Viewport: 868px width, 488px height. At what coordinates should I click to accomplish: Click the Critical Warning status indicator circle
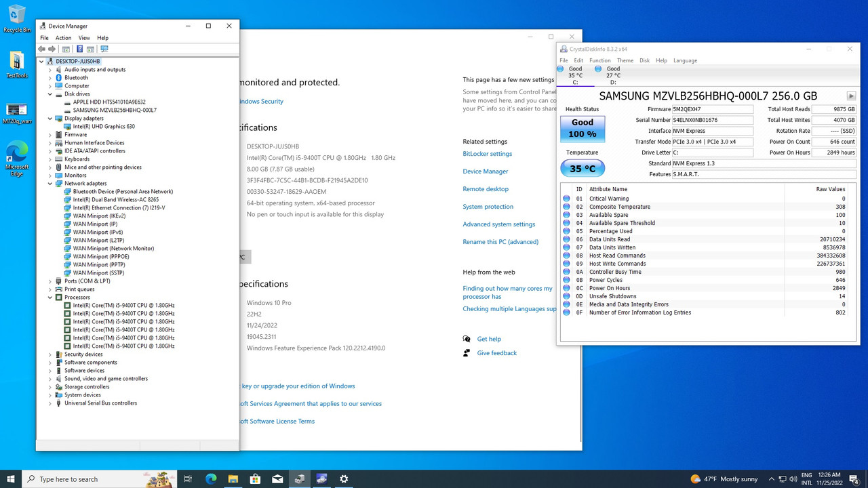[566, 199]
